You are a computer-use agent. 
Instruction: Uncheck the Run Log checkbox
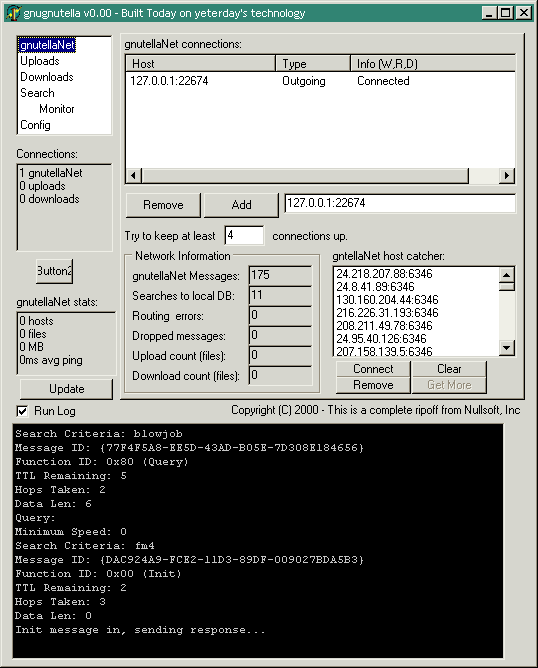[x=22, y=411]
